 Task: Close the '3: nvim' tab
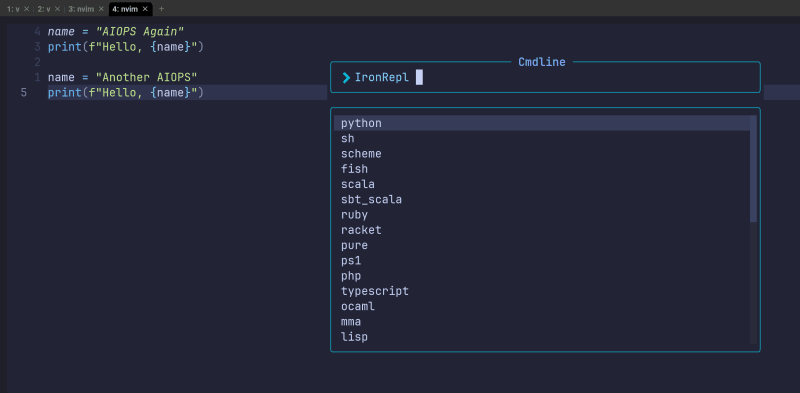(101, 9)
